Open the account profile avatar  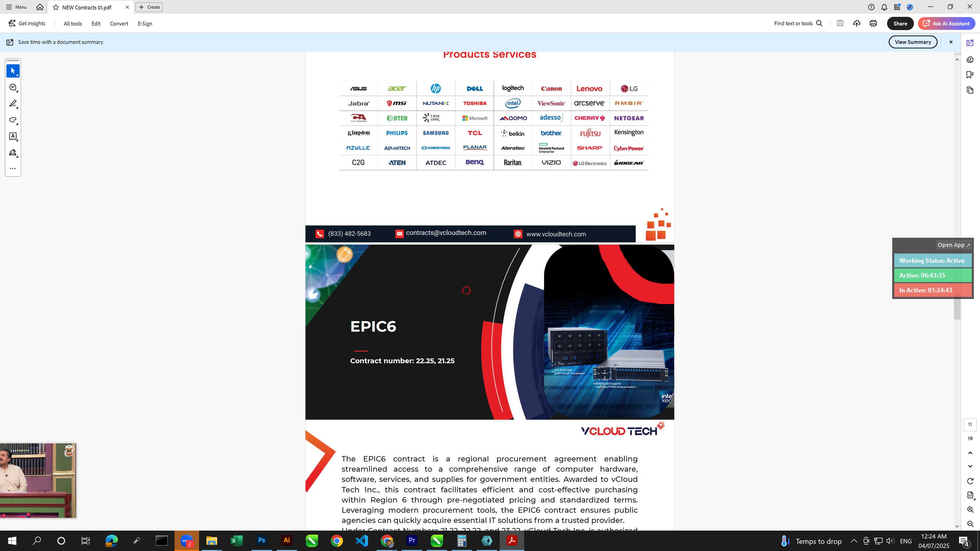point(910,7)
